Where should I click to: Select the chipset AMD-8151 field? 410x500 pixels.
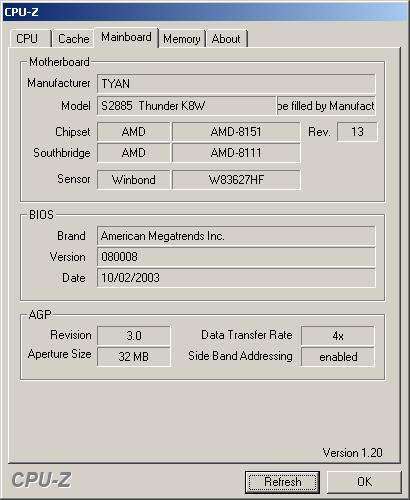coord(236,132)
